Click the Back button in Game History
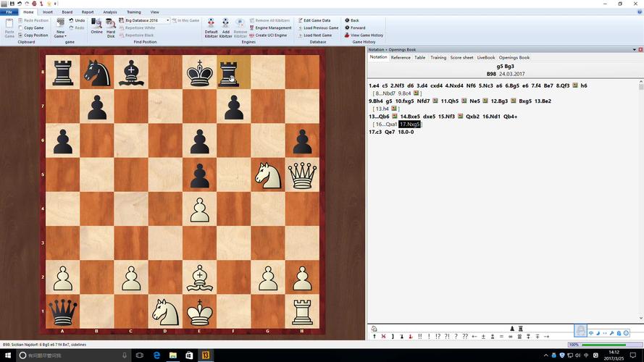The width and height of the screenshot is (644, 362). tap(352, 20)
